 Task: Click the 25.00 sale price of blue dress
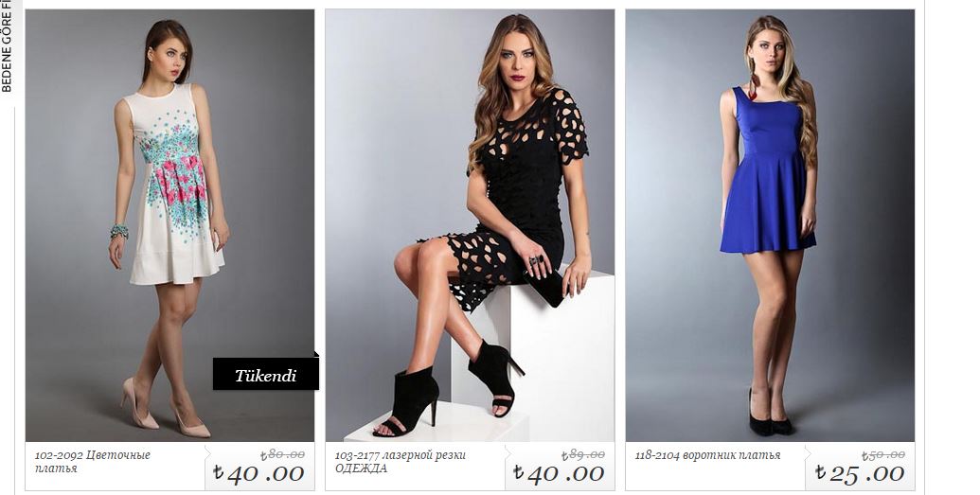(860, 473)
